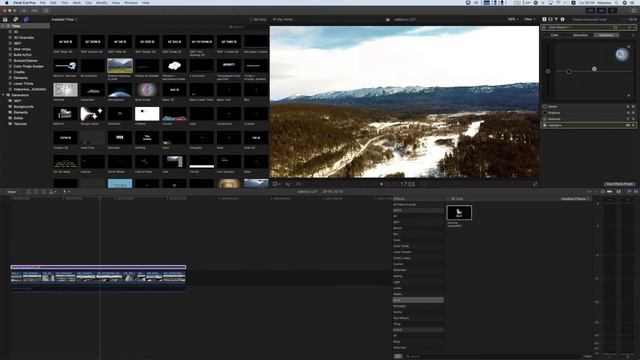
Task: Click the timeline Index button
Action: (x=12, y=191)
